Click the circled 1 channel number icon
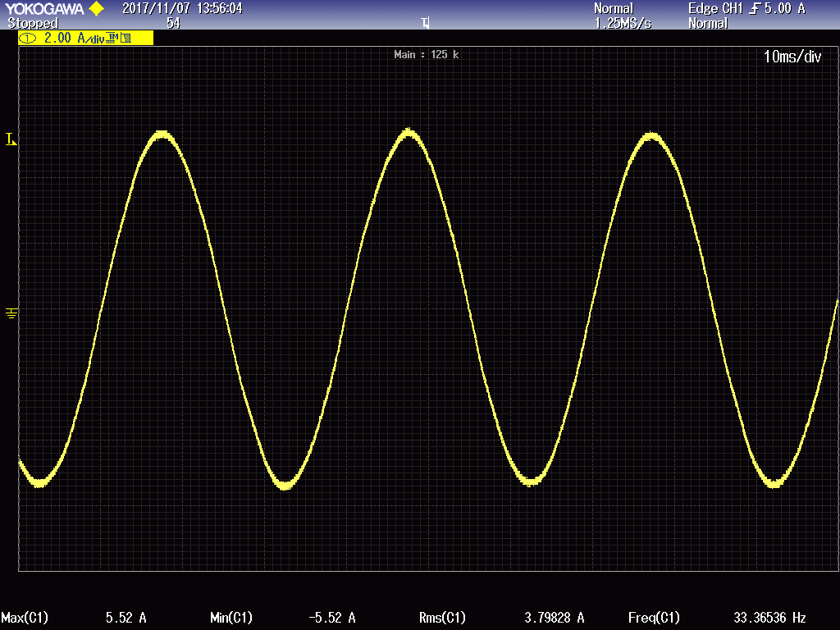 pyautogui.click(x=28, y=38)
